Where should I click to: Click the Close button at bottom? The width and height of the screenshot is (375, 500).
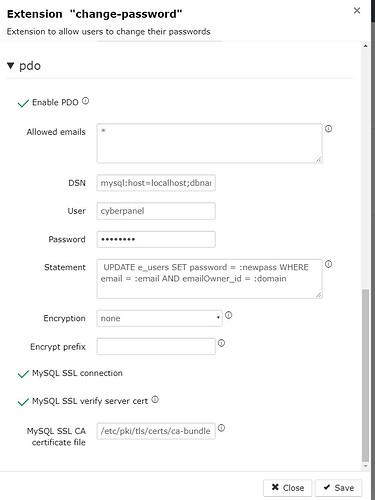[x=288, y=488]
